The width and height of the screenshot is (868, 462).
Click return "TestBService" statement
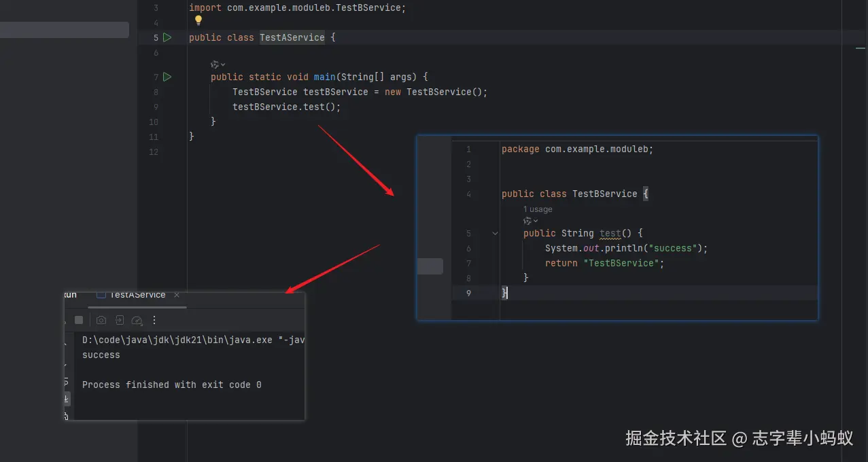(605, 263)
